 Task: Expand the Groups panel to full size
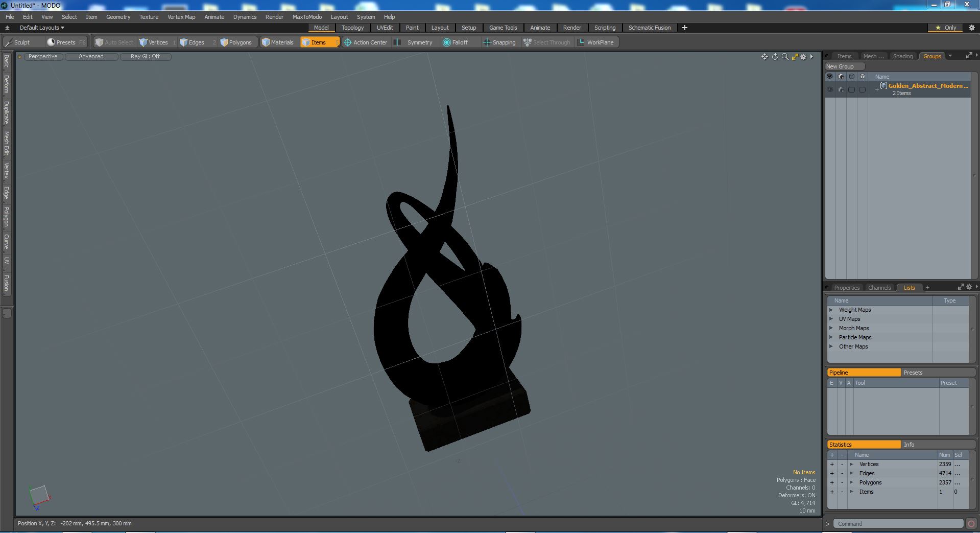pyautogui.click(x=969, y=56)
